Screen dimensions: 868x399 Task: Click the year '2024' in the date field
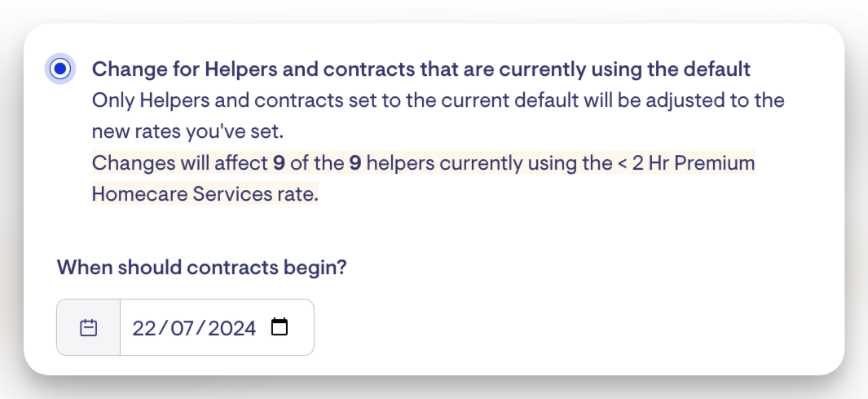231,328
